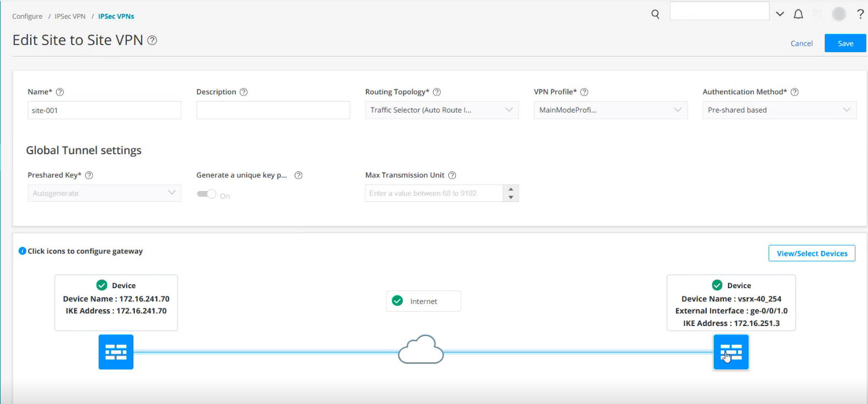Click the Description input field
The height and width of the screenshot is (404, 868).
273,110
